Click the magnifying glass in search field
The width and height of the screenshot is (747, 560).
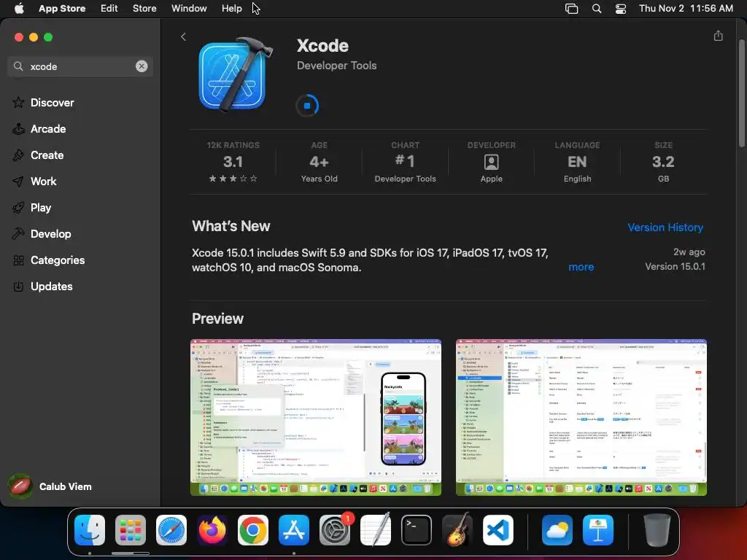[18, 66]
